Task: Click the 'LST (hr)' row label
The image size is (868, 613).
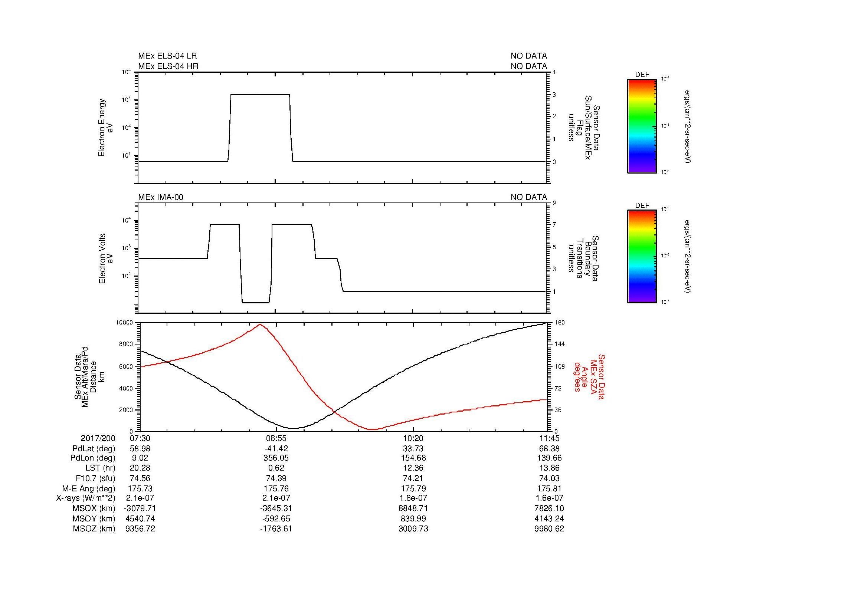Action: click(x=100, y=468)
